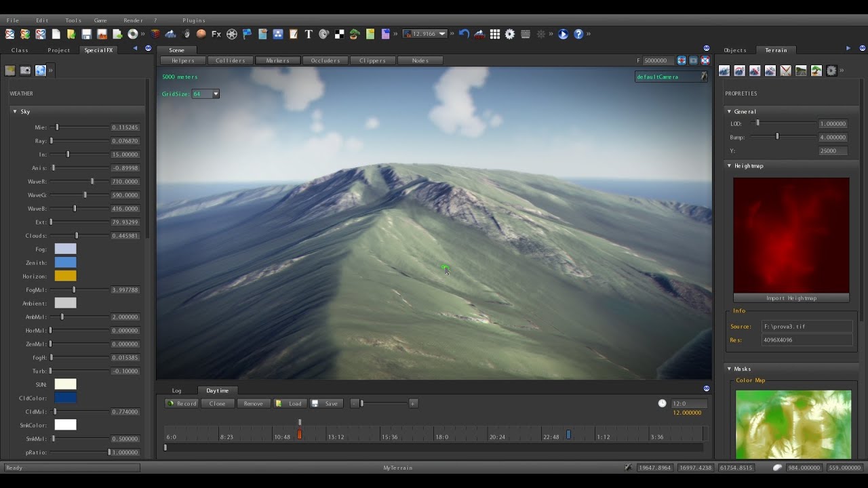Click the Remove button in Daytime panel
The image size is (868, 488).
tap(254, 403)
